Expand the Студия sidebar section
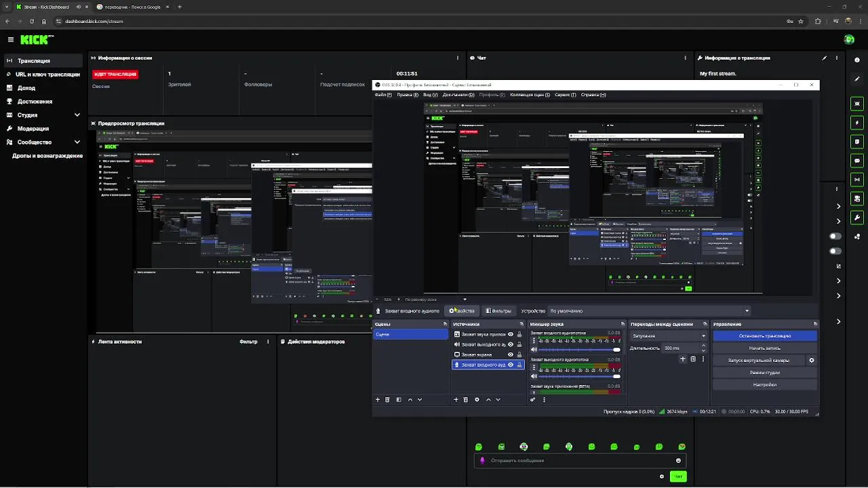 tap(77, 115)
